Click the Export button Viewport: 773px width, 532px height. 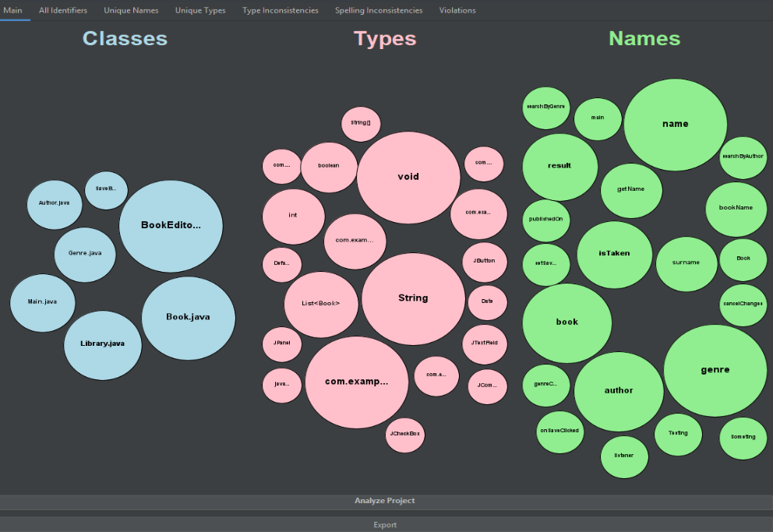385,525
